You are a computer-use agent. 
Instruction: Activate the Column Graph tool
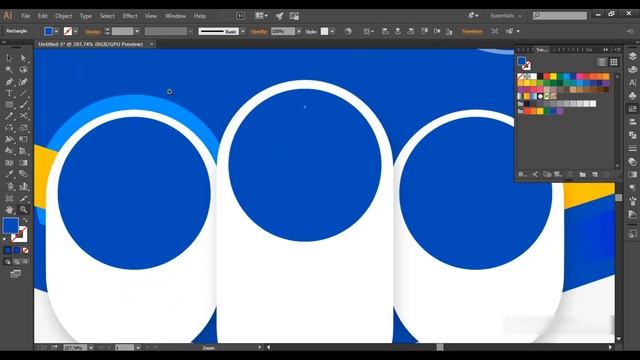(23, 187)
